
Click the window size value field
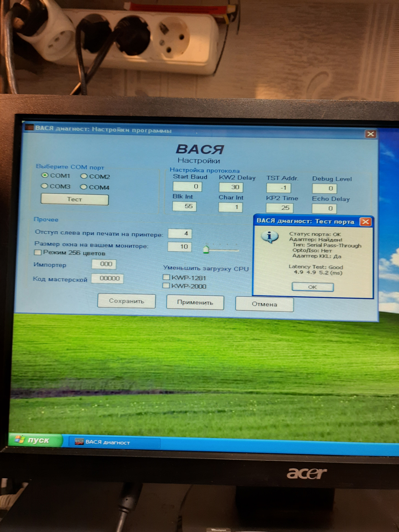180,247
